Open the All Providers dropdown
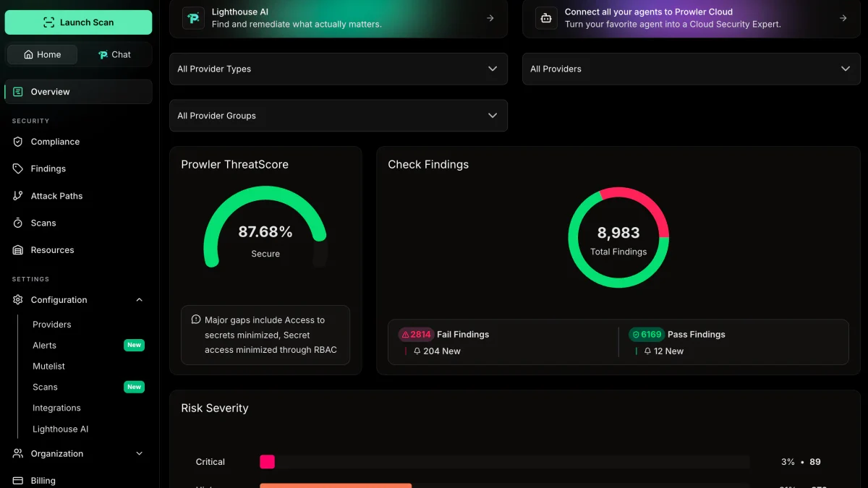The width and height of the screenshot is (868, 488). click(x=692, y=69)
